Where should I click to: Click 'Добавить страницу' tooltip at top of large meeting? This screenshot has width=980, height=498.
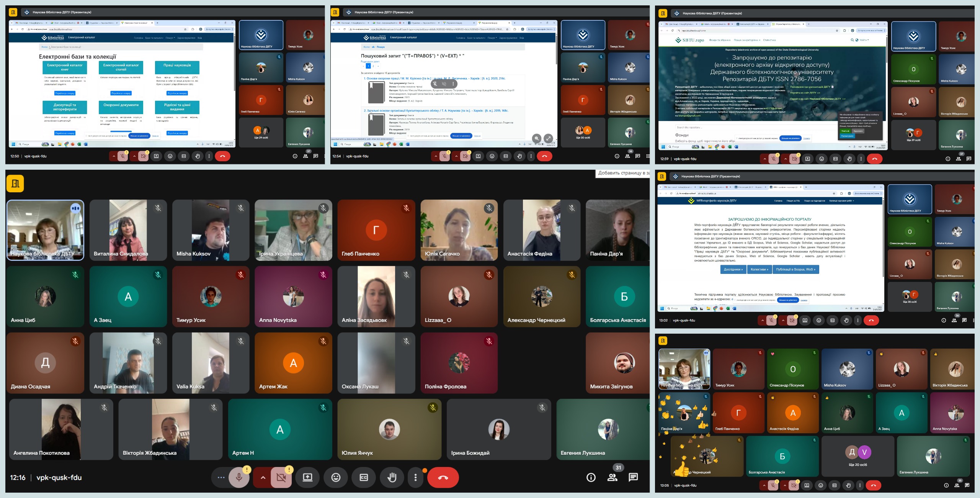[622, 173]
